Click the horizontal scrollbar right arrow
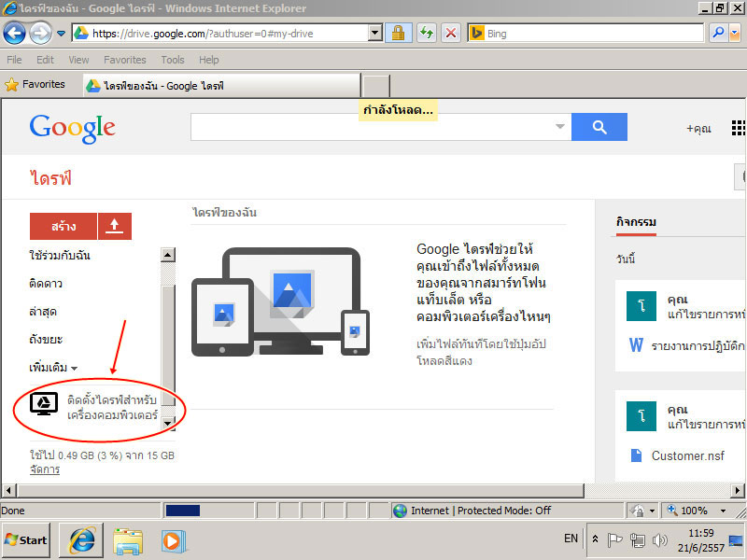 [738, 490]
